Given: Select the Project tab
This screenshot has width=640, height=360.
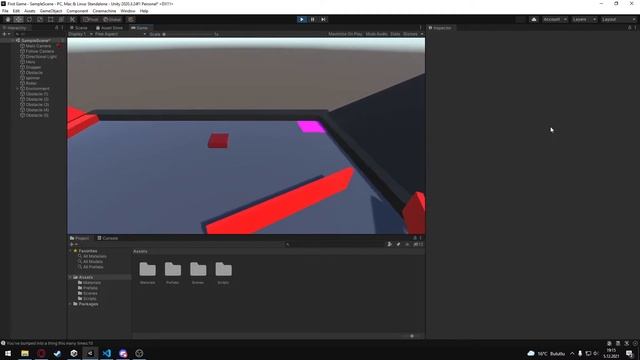Looking at the screenshot, I should point(80,238).
